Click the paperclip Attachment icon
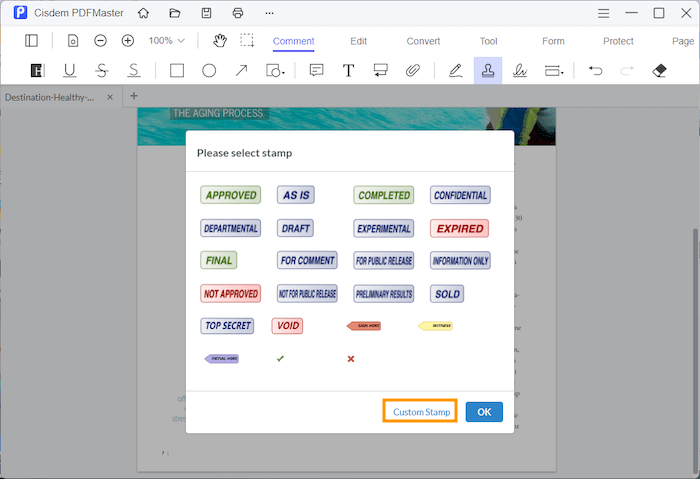 [x=412, y=71]
